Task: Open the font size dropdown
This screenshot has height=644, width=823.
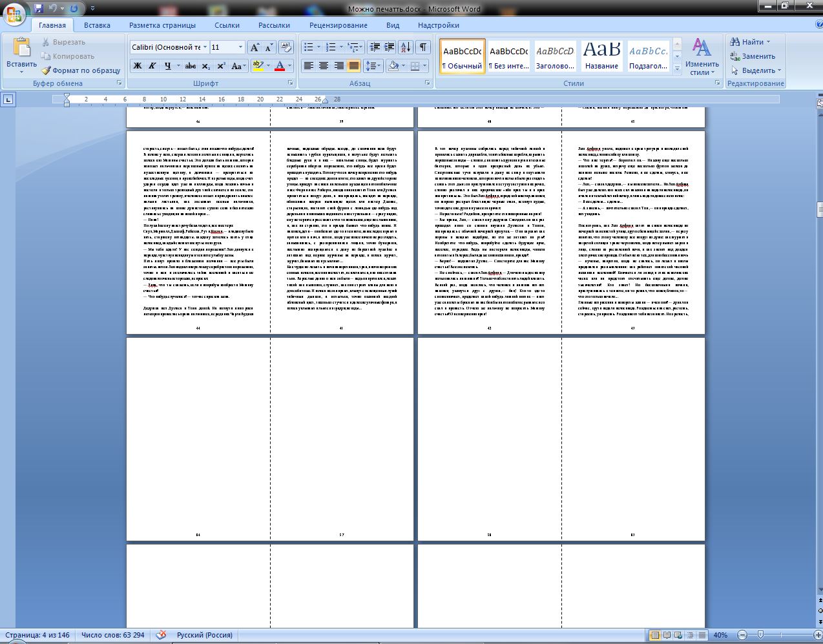Action: (x=241, y=47)
